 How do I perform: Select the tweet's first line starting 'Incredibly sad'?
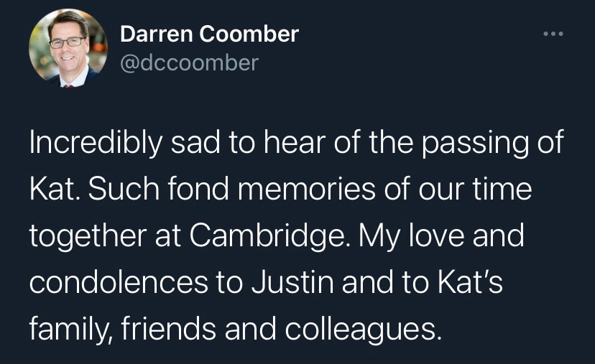tap(295, 143)
